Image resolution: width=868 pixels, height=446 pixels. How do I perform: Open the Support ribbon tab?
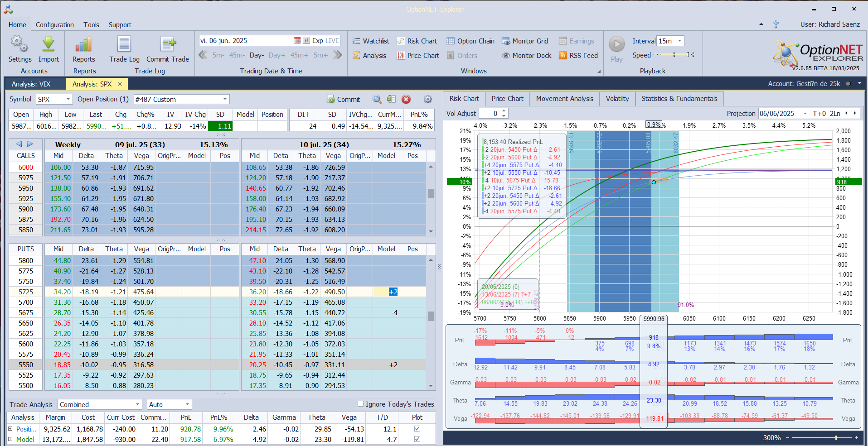(120, 25)
